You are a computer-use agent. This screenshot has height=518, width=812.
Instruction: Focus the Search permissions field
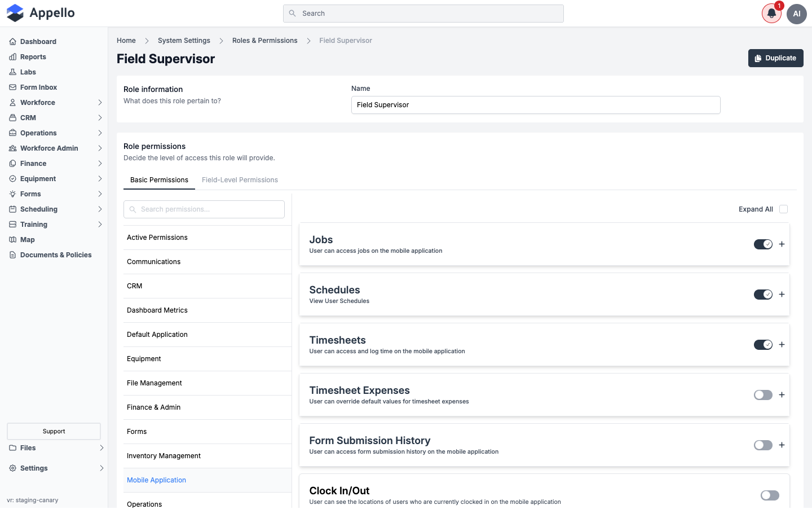click(204, 209)
